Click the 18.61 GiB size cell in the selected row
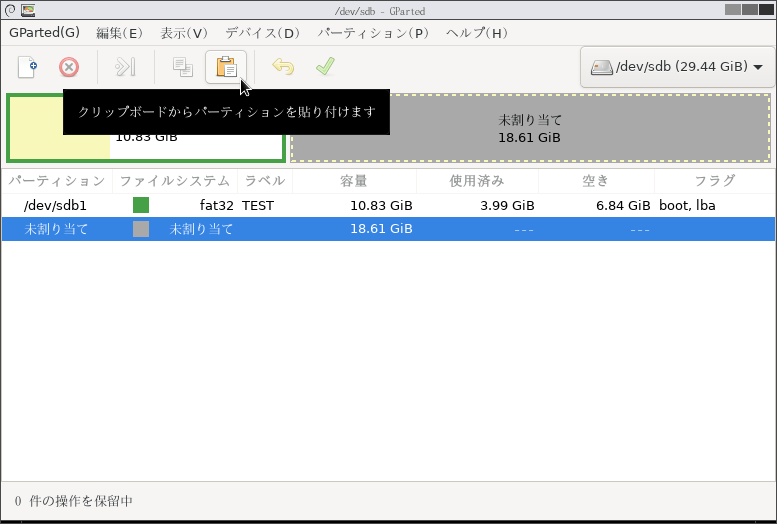Image resolution: width=777 pixels, height=524 pixels. (x=381, y=229)
